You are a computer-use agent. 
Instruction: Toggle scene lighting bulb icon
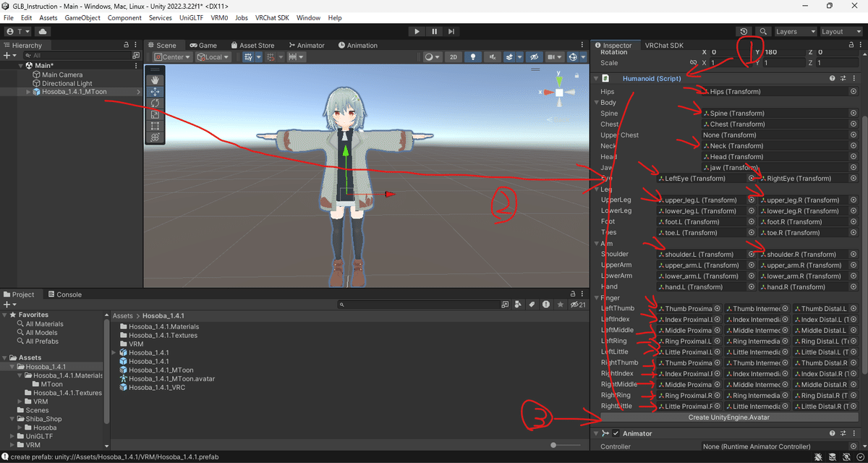(473, 57)
